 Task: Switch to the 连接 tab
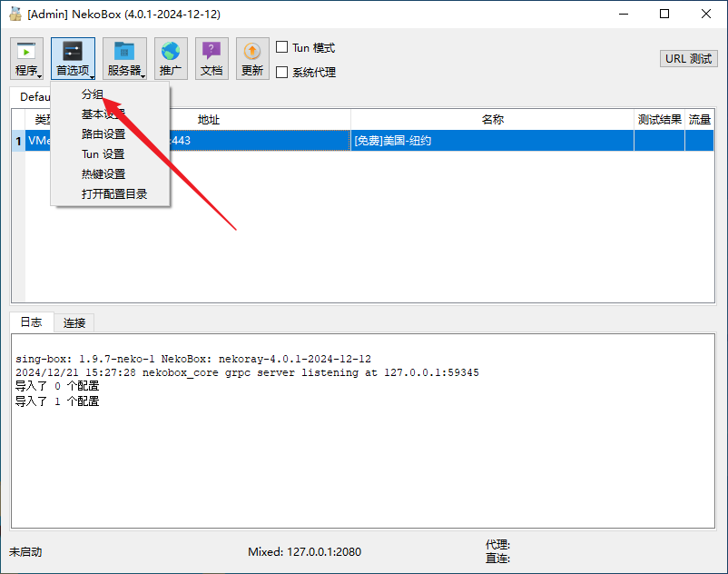[74, 323]
